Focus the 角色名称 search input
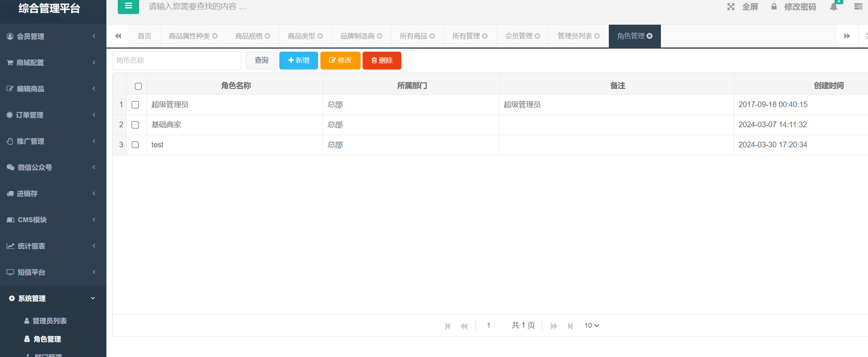The width and height of the screenshot is (868, 357). [177, 60]
